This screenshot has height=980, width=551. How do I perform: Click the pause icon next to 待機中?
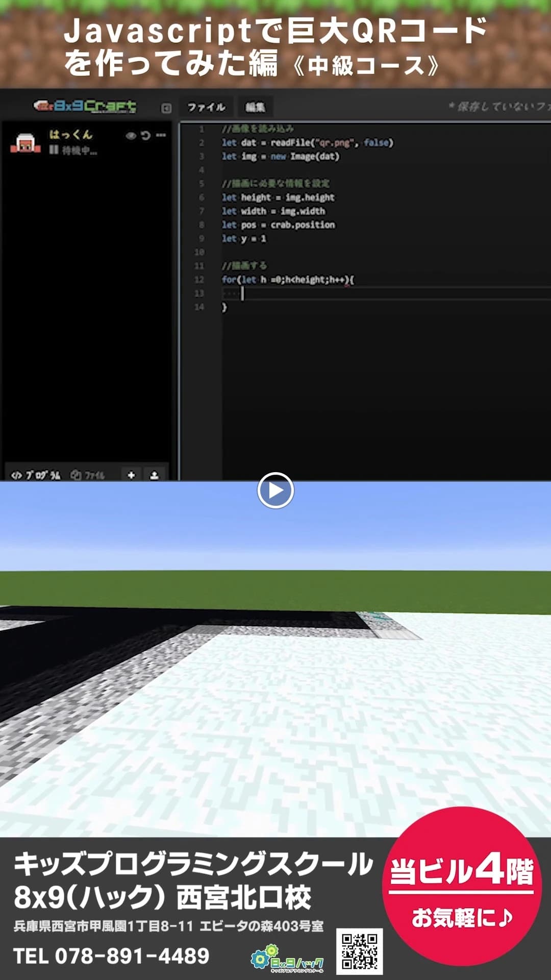(53, 150)
